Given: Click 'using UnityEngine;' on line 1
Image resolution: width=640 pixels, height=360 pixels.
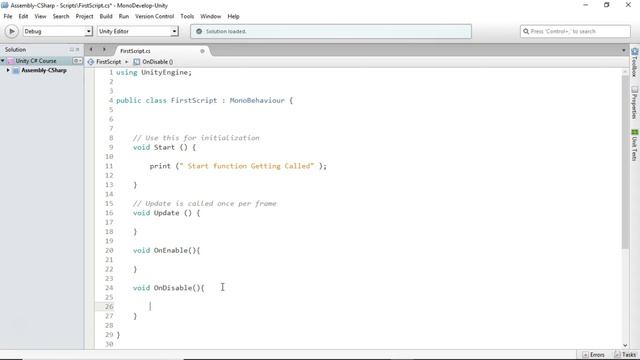Looking at the screenshot, I should [x=154, y=73].
